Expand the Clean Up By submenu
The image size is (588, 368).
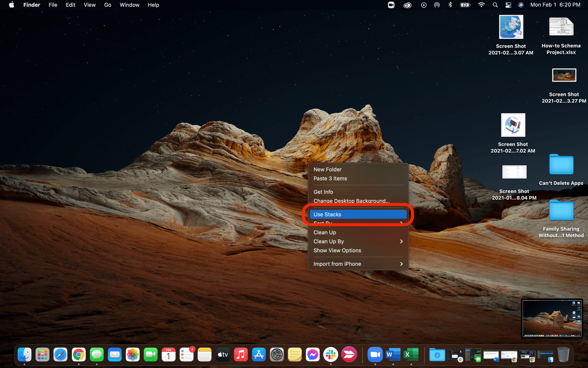point(358,241)
